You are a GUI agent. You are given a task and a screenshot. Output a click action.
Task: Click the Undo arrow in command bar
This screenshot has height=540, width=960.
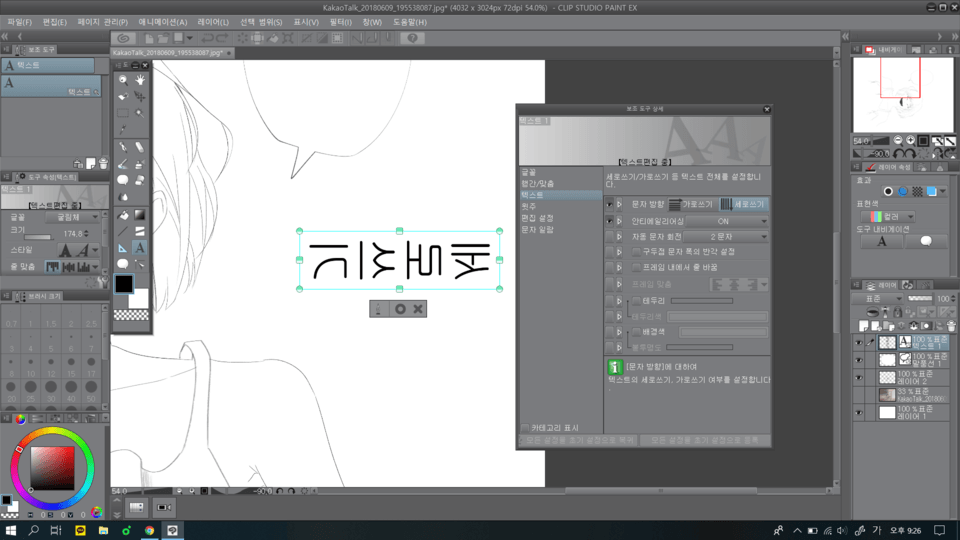(208, 38)
